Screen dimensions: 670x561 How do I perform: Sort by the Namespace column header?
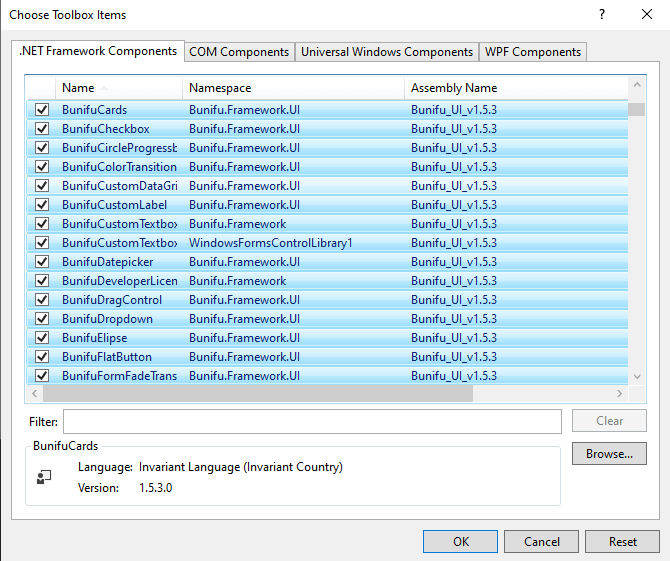tap(293, 88)
